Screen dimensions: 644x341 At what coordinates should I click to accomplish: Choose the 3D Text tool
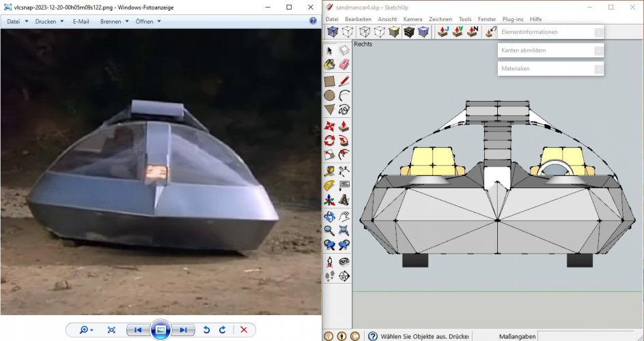[344, 201]
